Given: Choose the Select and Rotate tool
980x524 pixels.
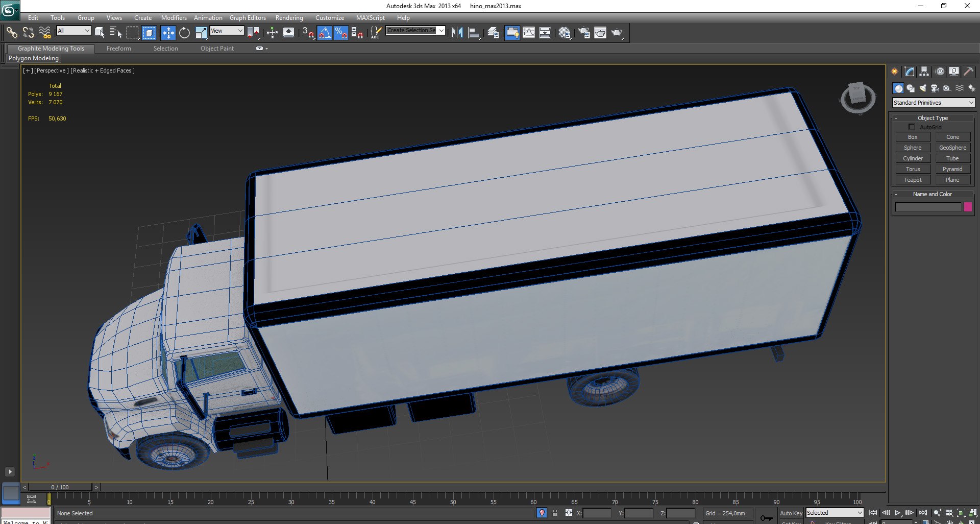Looking at the screenshot, I should click(184, 33).
